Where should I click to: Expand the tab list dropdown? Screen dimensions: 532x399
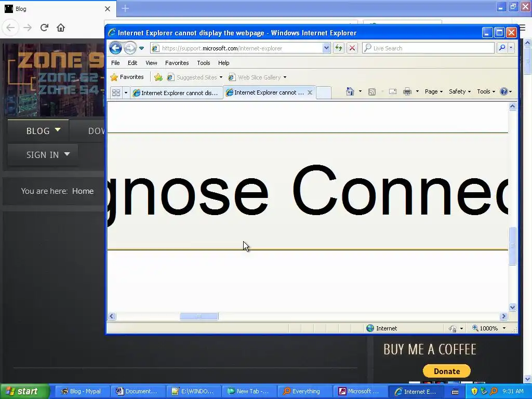pos(126,92)
